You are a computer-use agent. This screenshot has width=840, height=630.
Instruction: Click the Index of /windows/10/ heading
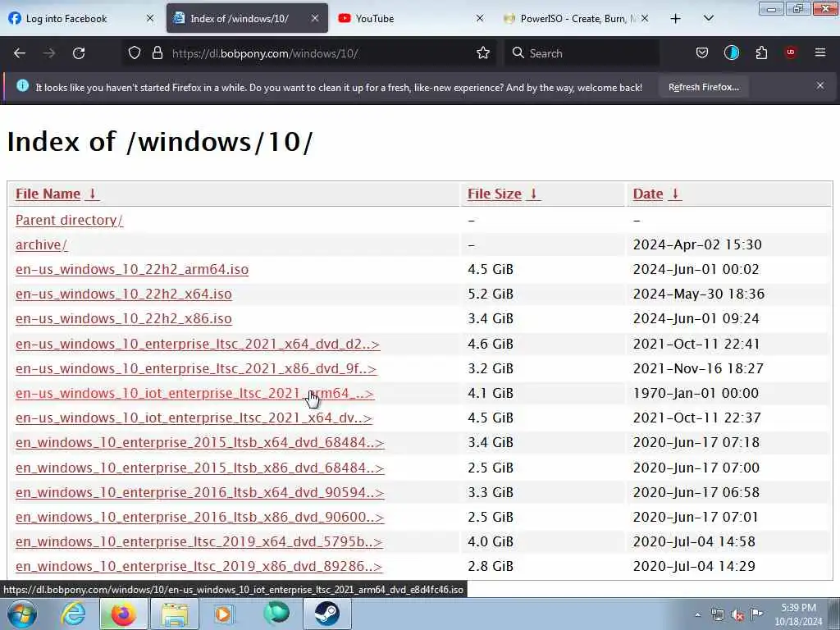160,142
